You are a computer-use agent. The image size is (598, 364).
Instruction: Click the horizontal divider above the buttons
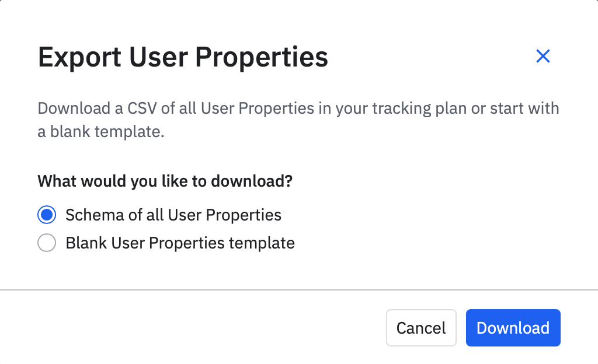[299, 289]
